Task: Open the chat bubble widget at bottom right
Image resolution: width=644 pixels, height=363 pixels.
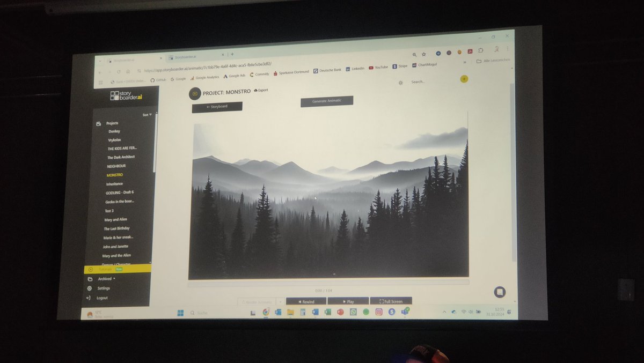Action: 500,292
